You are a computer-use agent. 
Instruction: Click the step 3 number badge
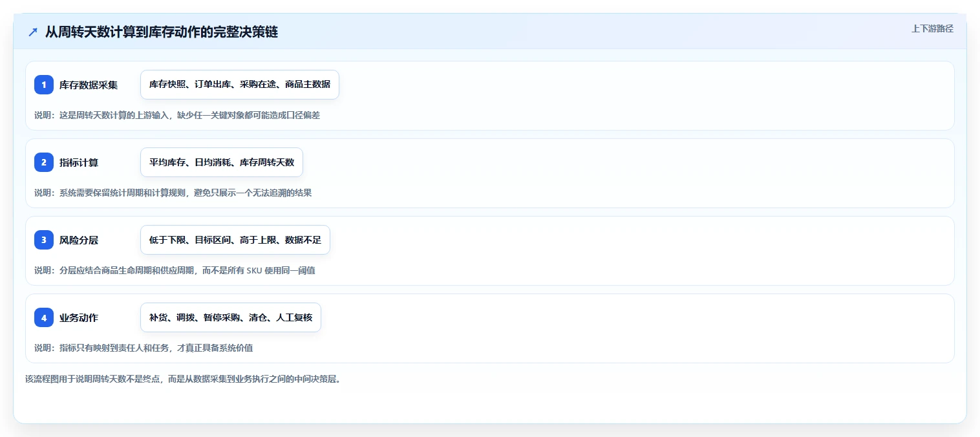[x=44, y=240]
